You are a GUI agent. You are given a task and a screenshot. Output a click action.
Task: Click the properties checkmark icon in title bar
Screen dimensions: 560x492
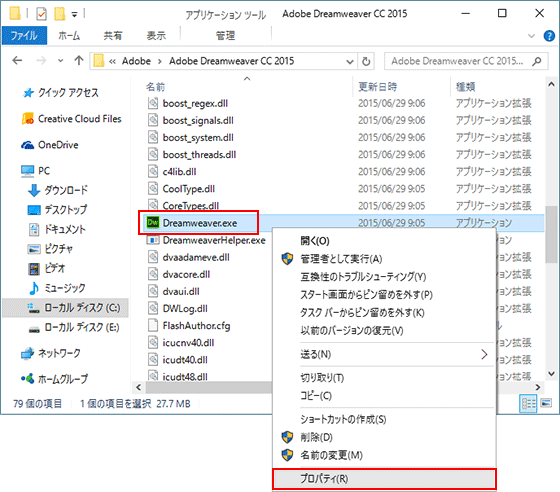pyautogui.click(x=41, y=14)
